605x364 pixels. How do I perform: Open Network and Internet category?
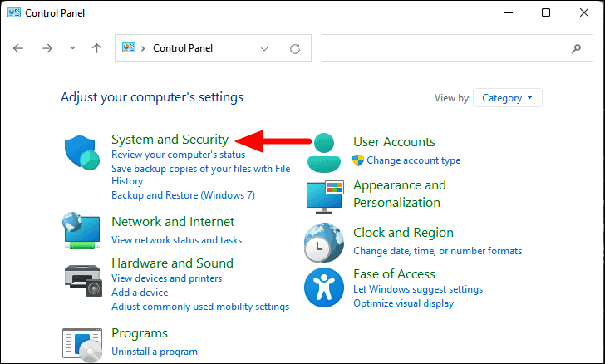click(x=173, y=222)
